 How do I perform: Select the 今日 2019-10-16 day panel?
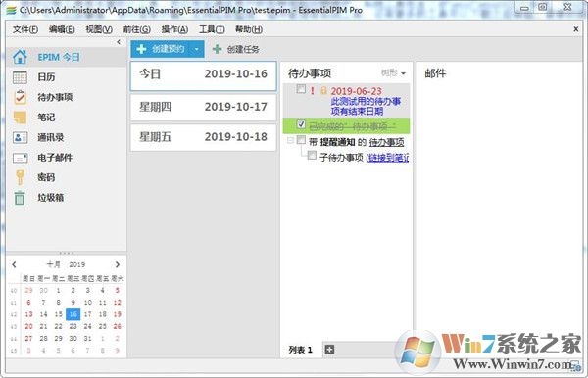[x=203, y=76]
